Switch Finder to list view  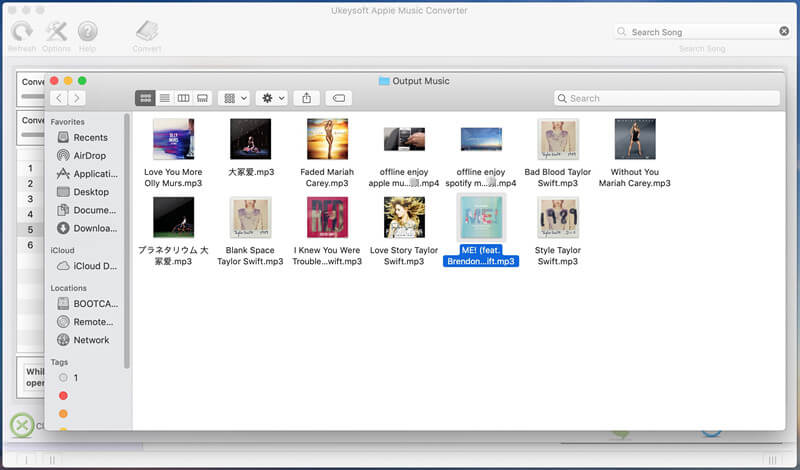click(x=165, y=98)
